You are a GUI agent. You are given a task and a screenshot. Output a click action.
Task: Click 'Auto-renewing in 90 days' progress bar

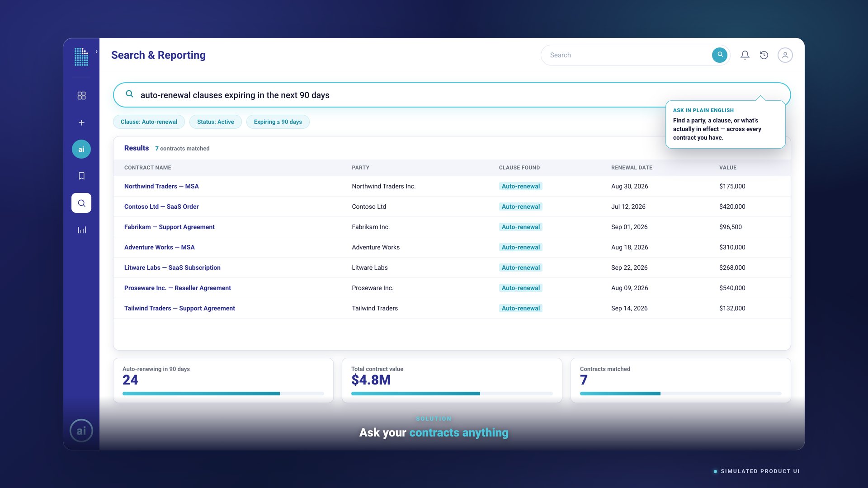pyautogui.click(x=223, y=394)
